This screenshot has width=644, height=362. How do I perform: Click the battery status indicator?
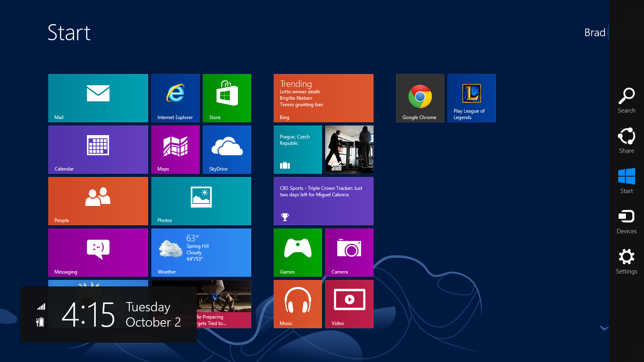point(40,322)
